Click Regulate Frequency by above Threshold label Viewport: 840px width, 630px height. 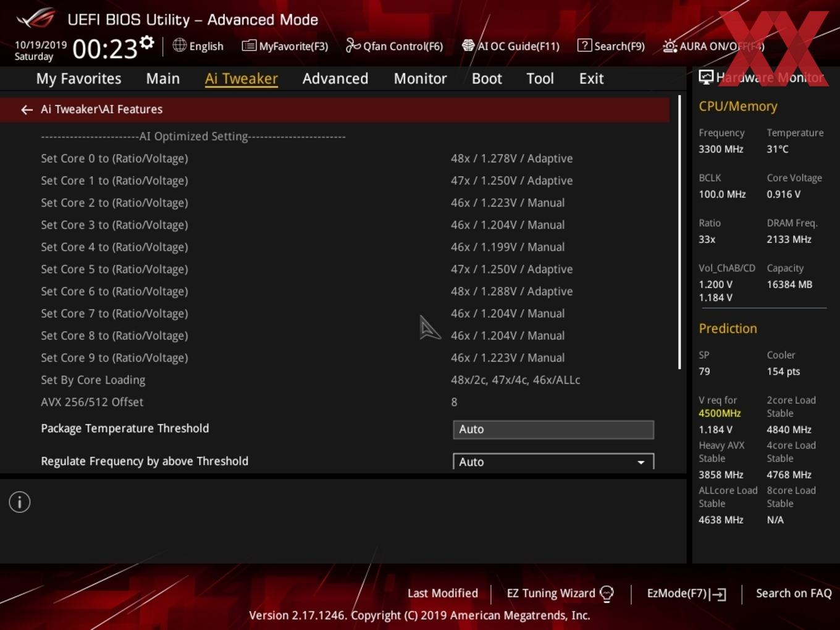click(145, 461)
